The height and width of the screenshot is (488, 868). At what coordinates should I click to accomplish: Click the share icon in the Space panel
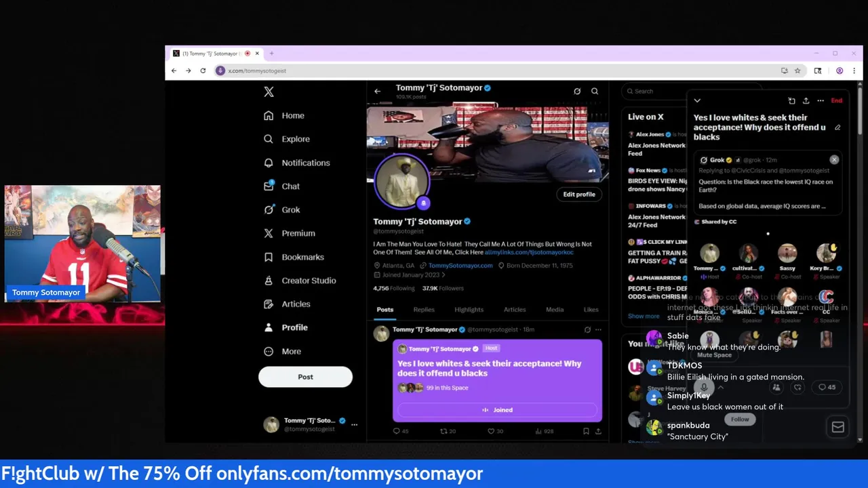click(x=806, y=100)
